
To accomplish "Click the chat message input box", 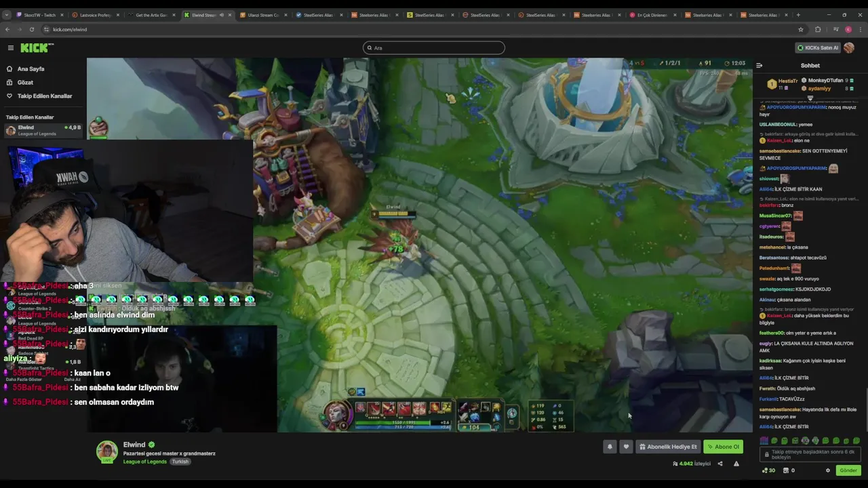I will (810, 454).
